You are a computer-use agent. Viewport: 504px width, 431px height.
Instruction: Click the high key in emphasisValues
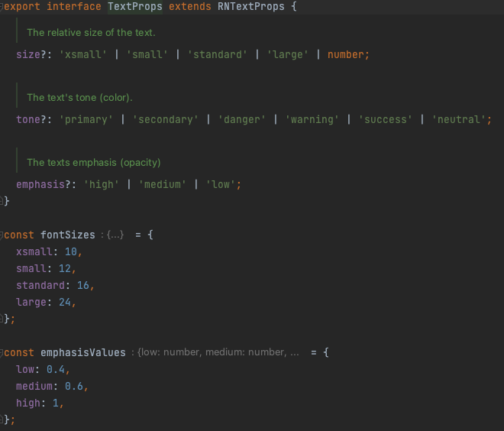(28, 403)
